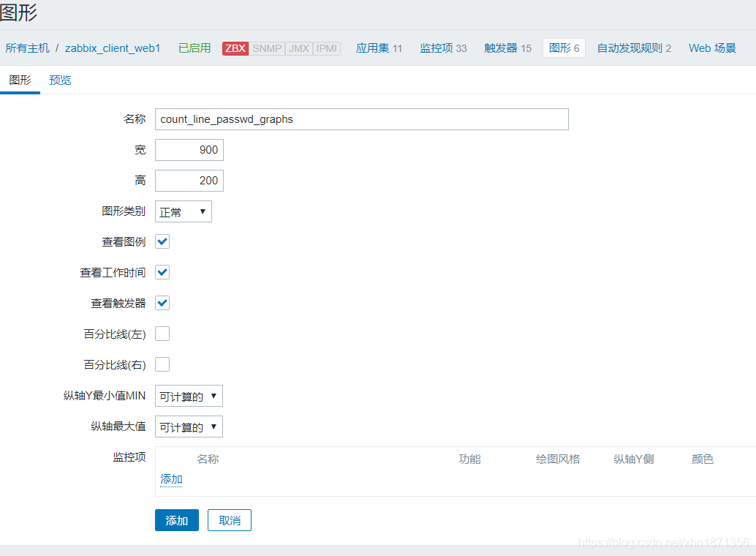The height and width of the screenshot is (556, 756).
Task: Click the 名称 column header in 监控项 table
Action: coord(208,459)
